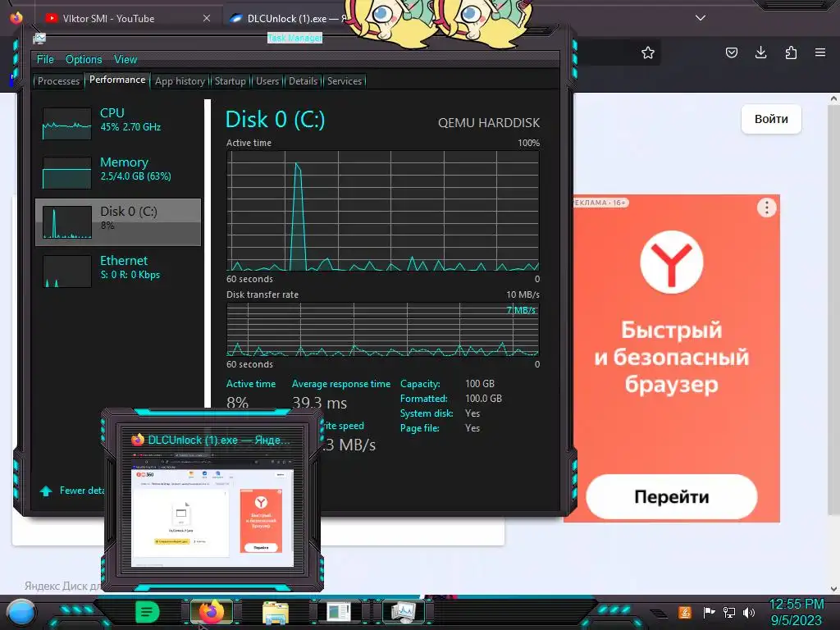Click the Fewer details arrow icon
Viewport: 840px width, 630px height.
pos(46,491)
